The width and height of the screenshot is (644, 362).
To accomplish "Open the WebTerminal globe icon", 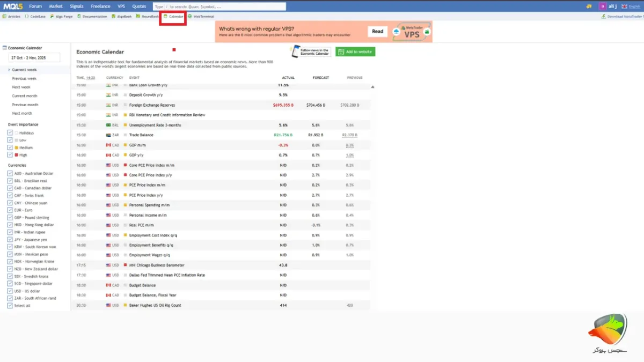I will coord(190,17).
